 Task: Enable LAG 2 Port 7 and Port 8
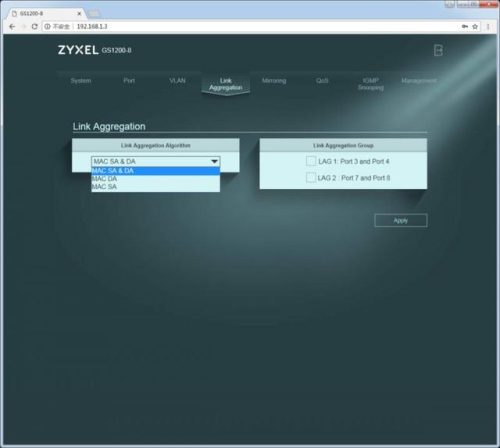pyautogui.click(x=311, y=177)
